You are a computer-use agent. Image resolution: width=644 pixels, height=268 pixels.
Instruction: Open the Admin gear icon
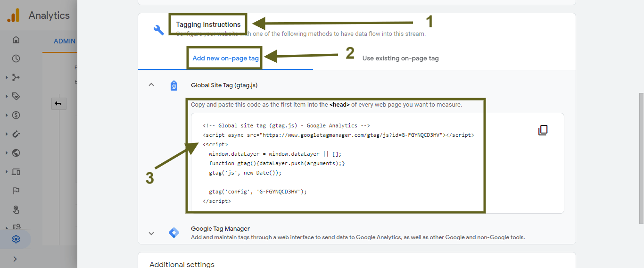pyautogui.click(x=16, y=239)
